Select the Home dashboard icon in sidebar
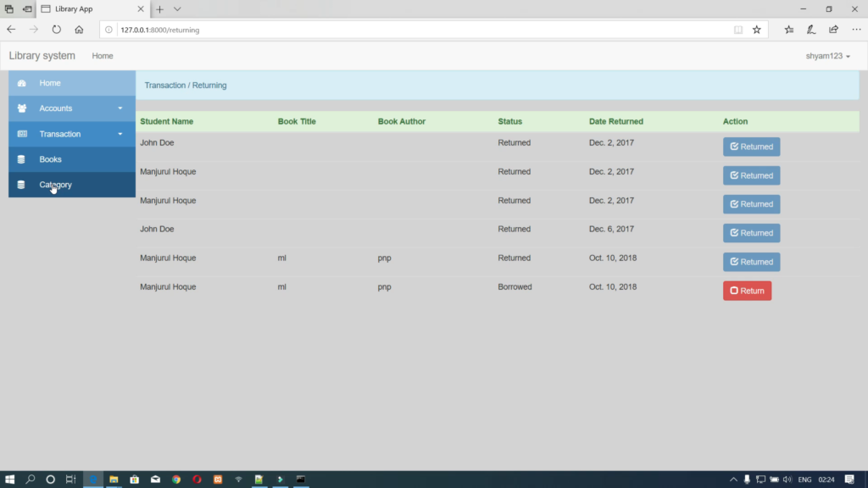This screenshot has width=868, height=488. (x=21, y=83)
